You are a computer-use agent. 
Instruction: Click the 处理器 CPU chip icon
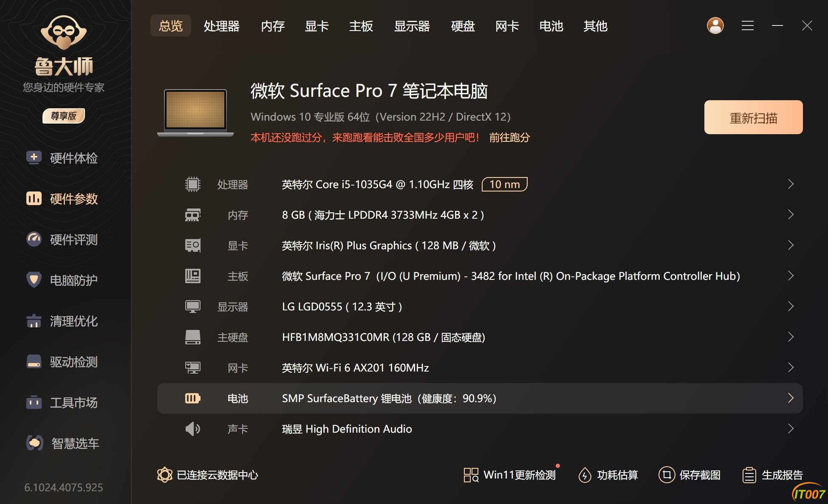tap(193, 184)
